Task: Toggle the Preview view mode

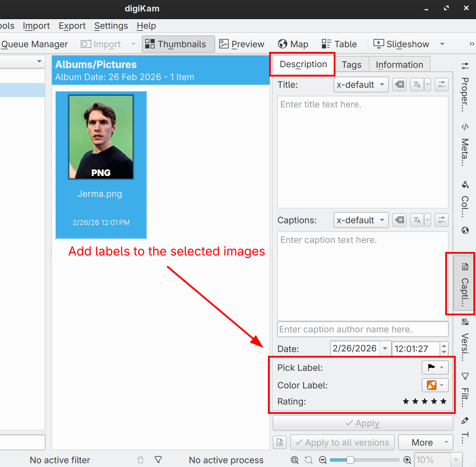Action: (x=242, y=44)
